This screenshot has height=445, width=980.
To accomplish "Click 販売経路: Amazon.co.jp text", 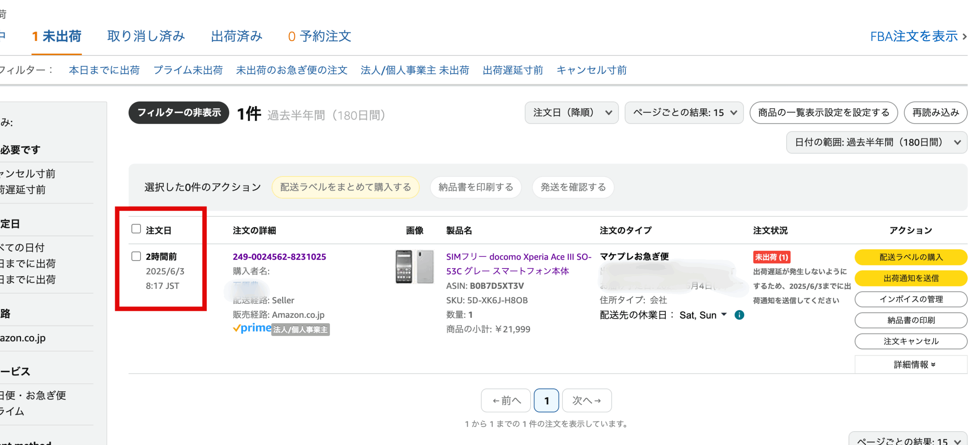I will point(278,315).
